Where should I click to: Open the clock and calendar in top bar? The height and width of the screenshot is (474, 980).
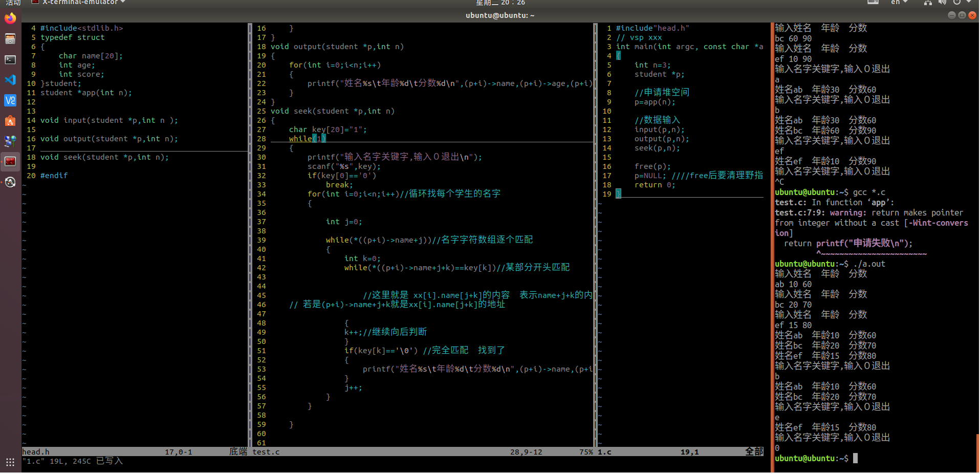coord(500,3)
